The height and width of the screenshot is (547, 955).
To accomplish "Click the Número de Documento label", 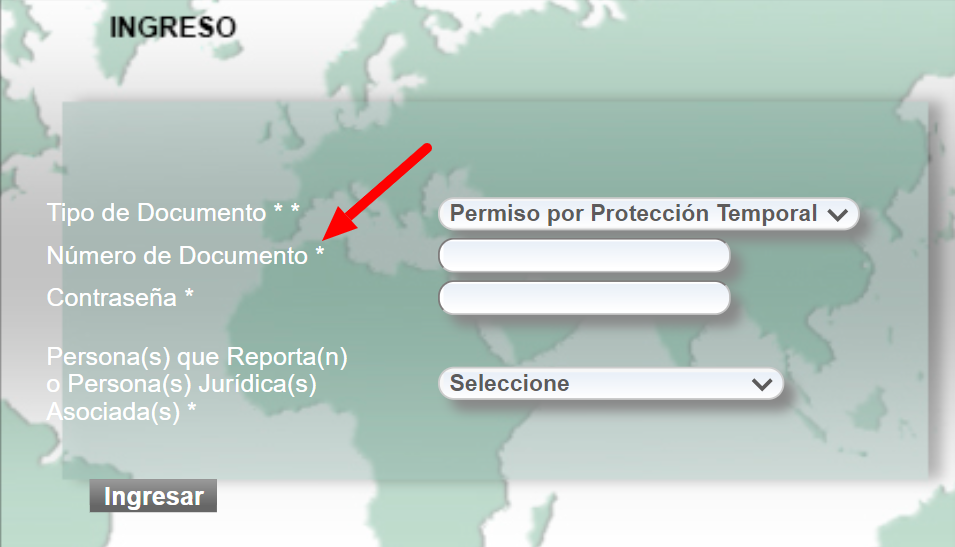I will tap(177, 256).
